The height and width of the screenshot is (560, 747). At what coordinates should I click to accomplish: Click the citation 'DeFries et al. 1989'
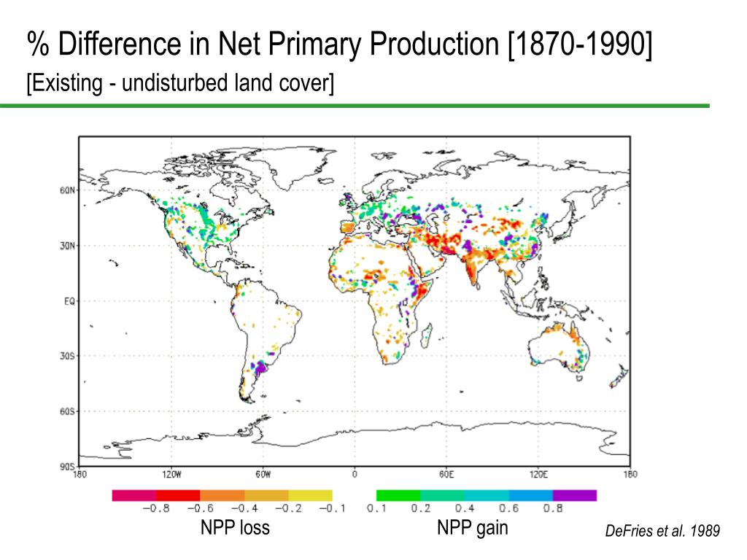point(662,531)
